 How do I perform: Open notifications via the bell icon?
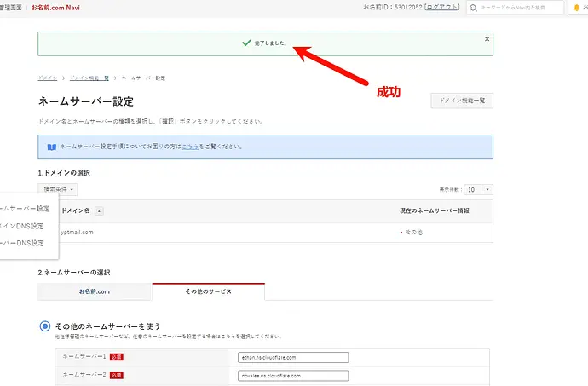click(577, 8)
